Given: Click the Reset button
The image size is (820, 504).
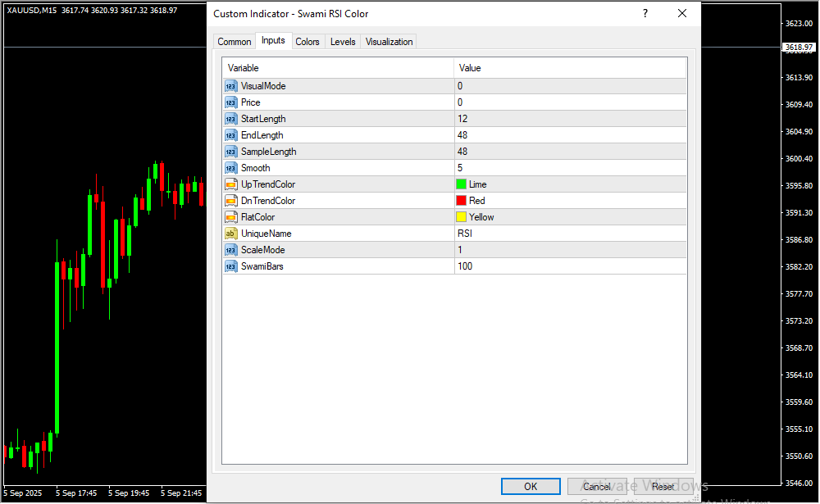Looking at the screenshot, I should coord(663,487).
